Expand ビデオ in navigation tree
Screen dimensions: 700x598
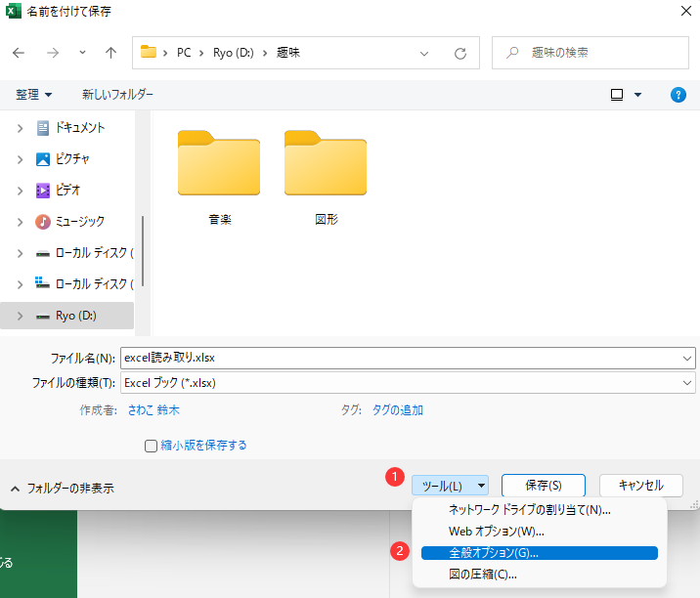(x=20, y=191)
